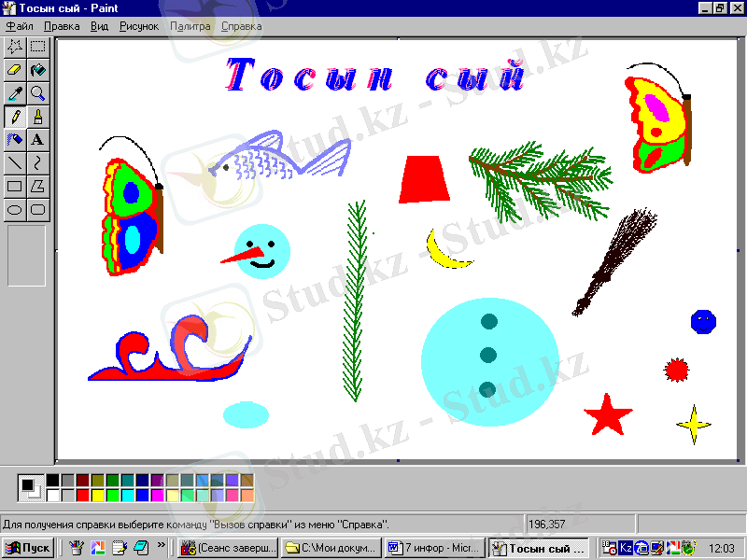This screenshot has width=747, height=560.
Task: Activate the Fill With Color bucket
Action: coord(38,69)
